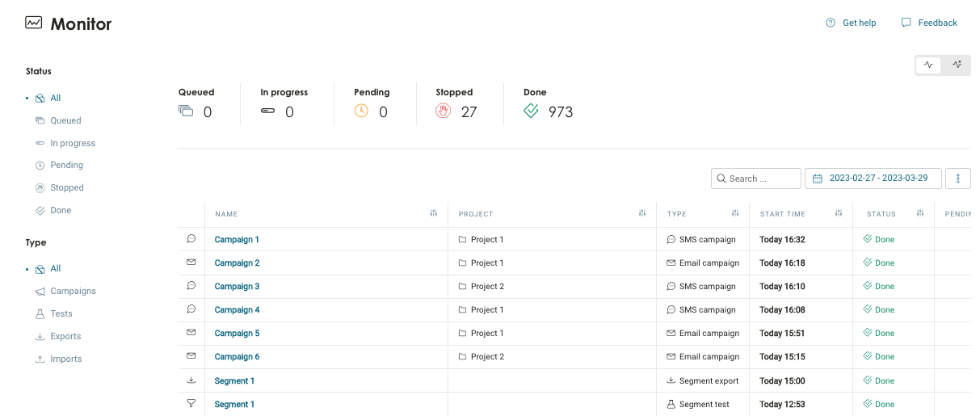980x416 pixels.
Task: Switch to the simple activity view toggle
Action: (x=928, y=65)
